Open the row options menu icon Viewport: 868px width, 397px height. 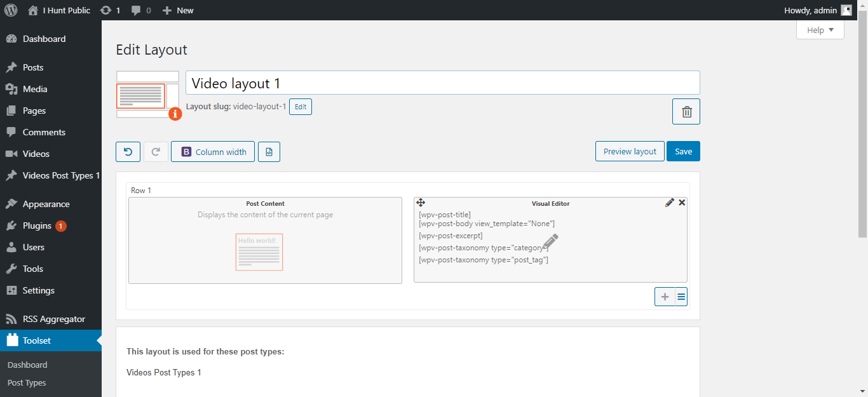pos(681,297)
